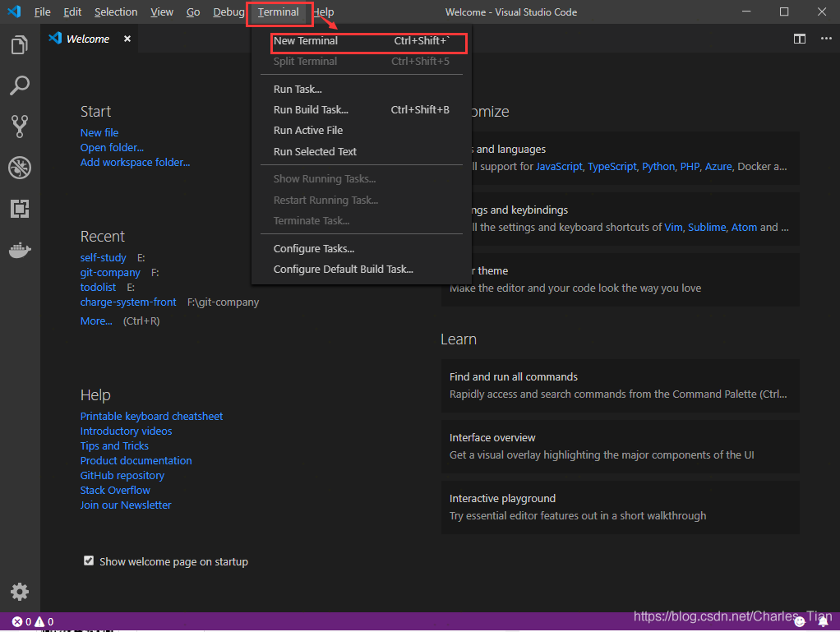840x632 pixels.
Task: Click the Add workspace folder... link
Action: (x=135, y=162)
